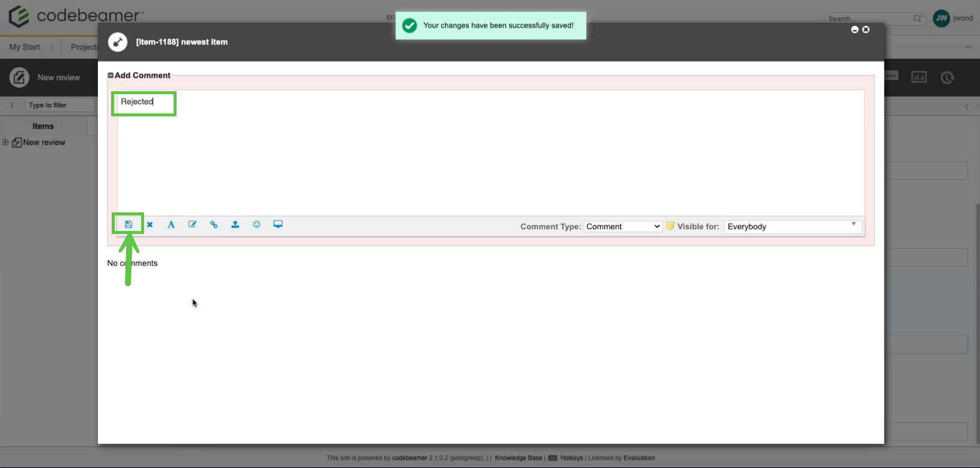Screen dimensions: 980x468
Task: Open the Visible for Everybody dropdown
Action: [x=792, y=226]
